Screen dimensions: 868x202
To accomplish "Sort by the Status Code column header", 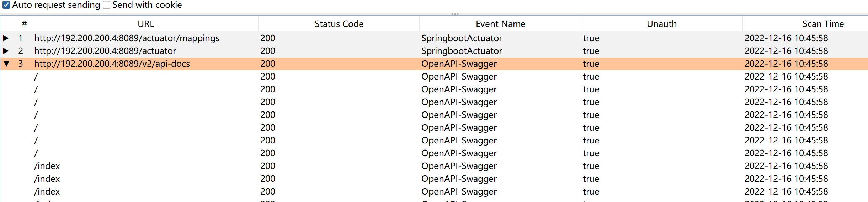I will 339,24.
